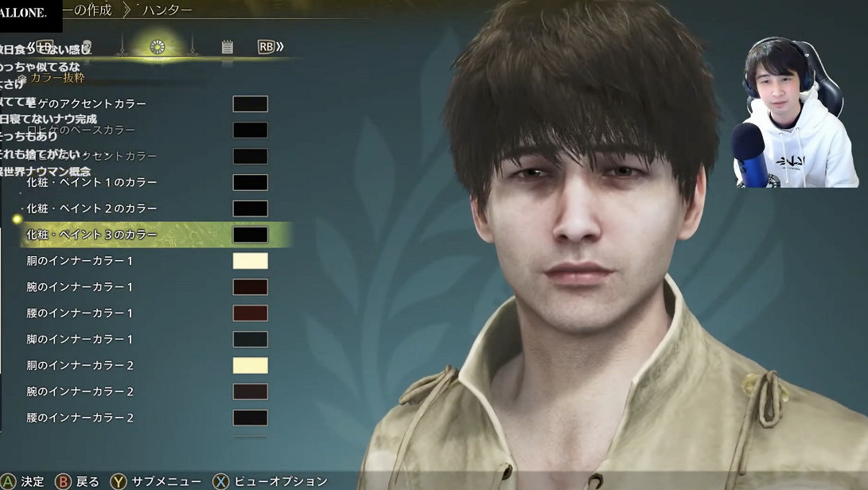868x490 pixels.
Task: Click the A 決定 confirm button
Action: [24, 481]
